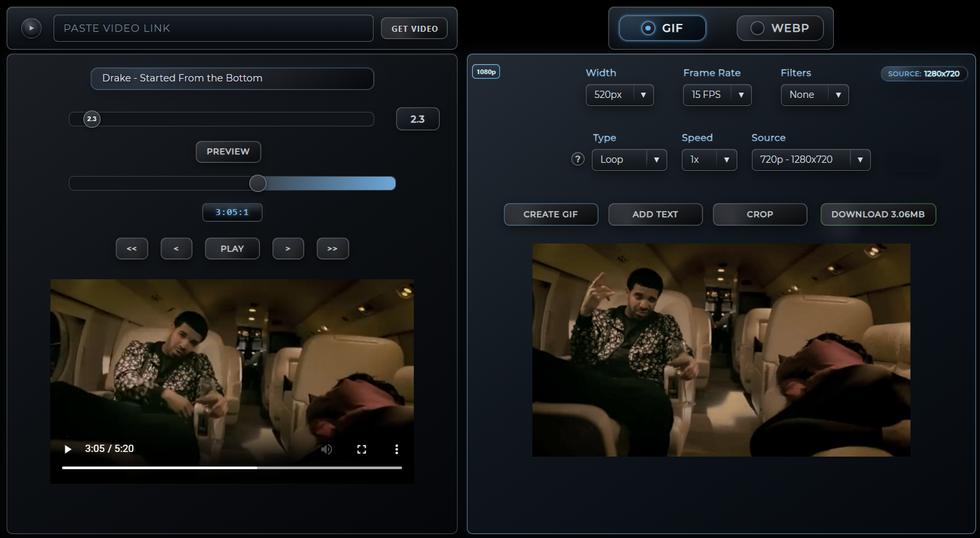Click the GET VIDEO button
The height and width of the screenshot is (538, 980).
(x=415, y=28)
